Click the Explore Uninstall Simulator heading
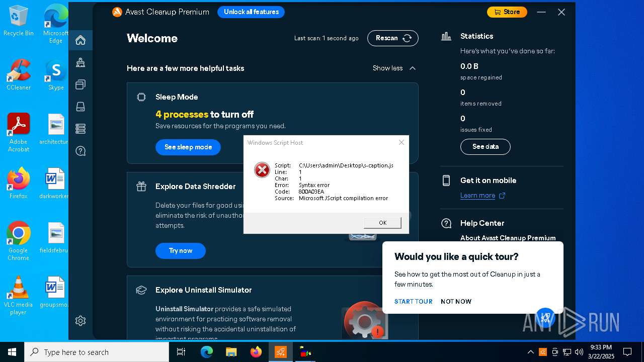 203,290
